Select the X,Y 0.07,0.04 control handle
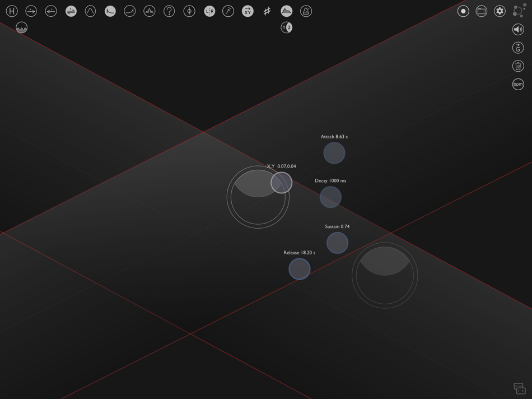This screenshot has width=532, height=399. 282,183
